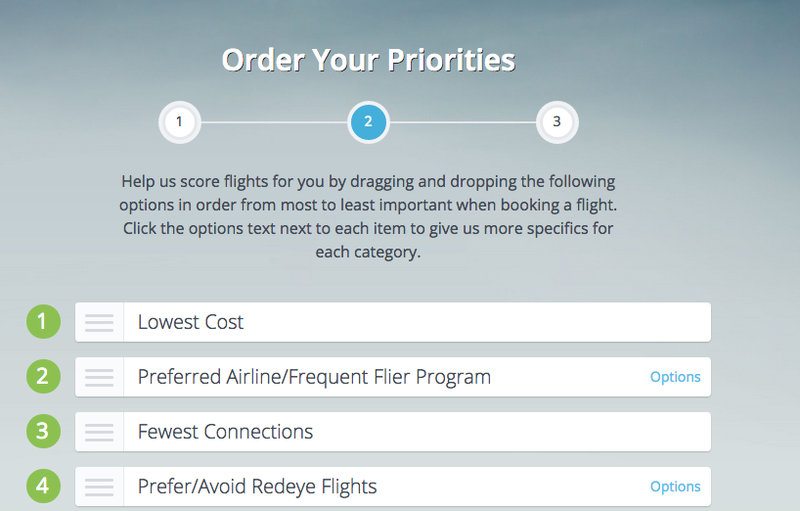Click the green number 2 priority badge
The image size is (800, 511).
point(43,377)
